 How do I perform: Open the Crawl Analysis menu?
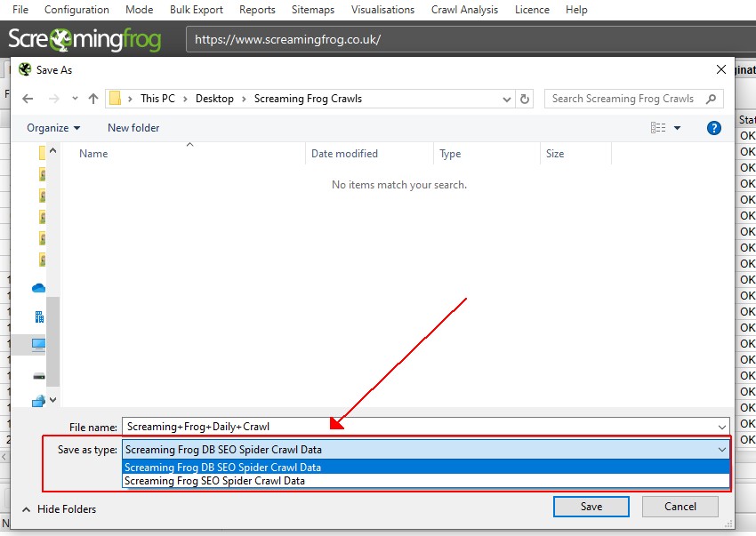point(464,10)
